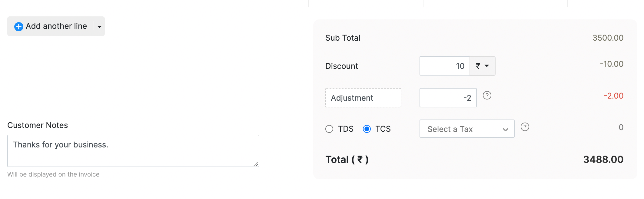Click the tax help question icon

(x=525, y=127)
